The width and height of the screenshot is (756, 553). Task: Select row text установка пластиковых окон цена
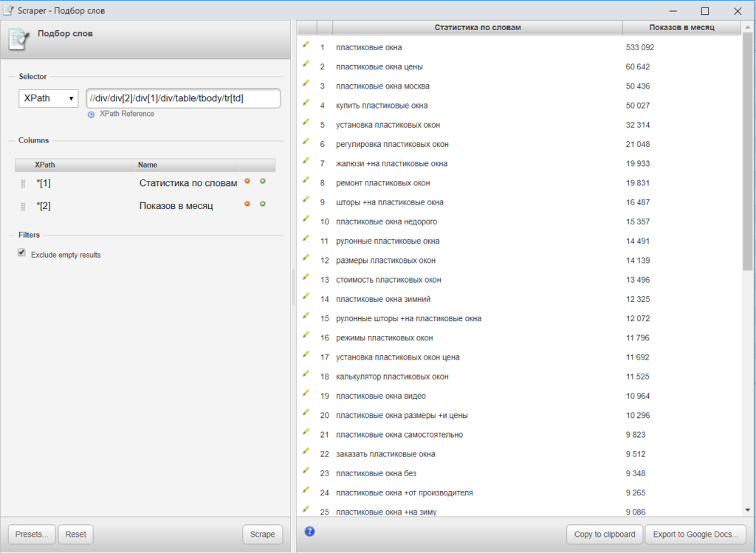click(398, 357)
